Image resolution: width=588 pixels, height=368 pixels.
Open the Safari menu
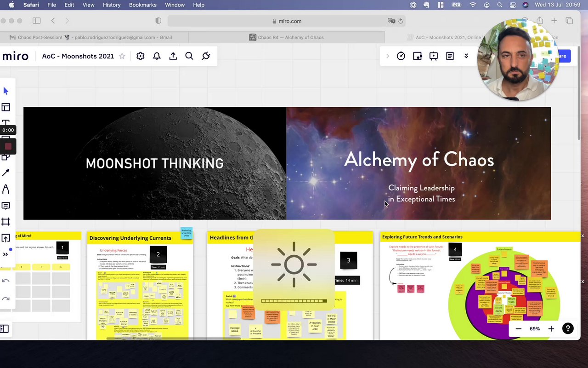pos(31,5)
